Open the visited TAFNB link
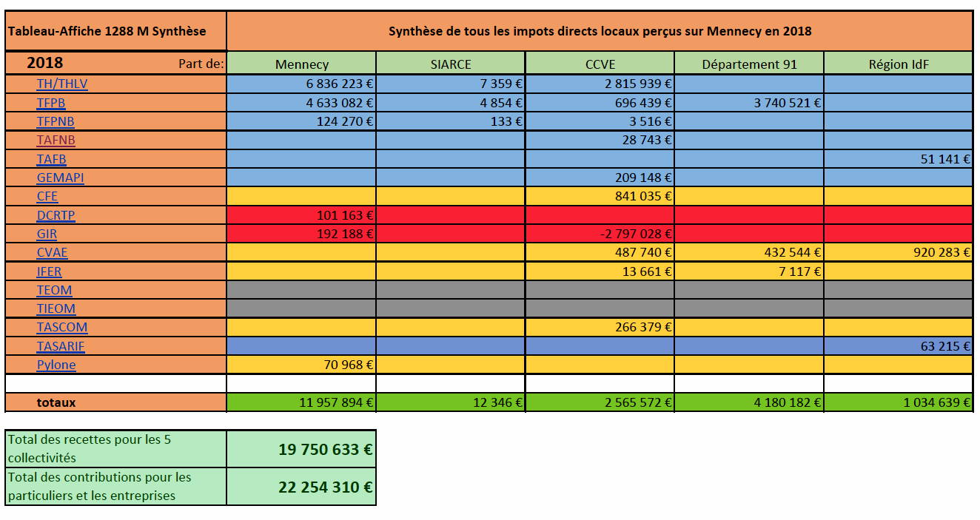The image size is (980, 520). 56,141
